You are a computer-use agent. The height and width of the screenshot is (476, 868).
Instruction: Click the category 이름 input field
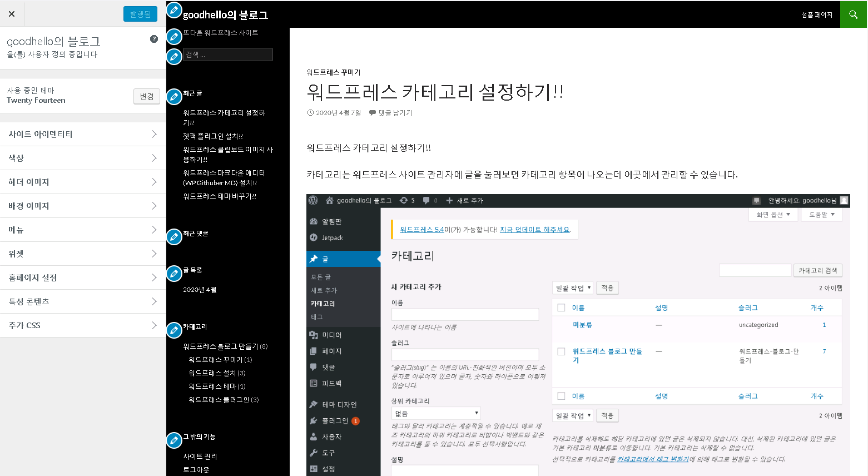tap(465, 314)
